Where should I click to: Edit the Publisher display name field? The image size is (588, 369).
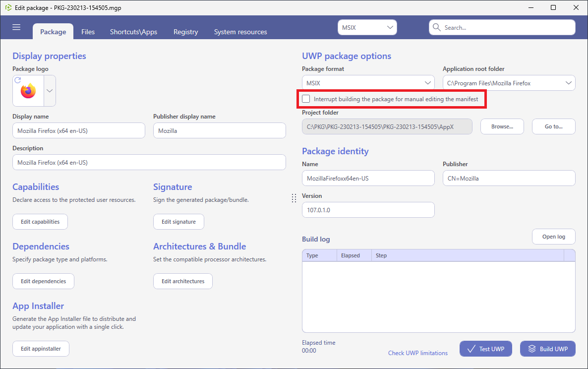tap(219, 130)
